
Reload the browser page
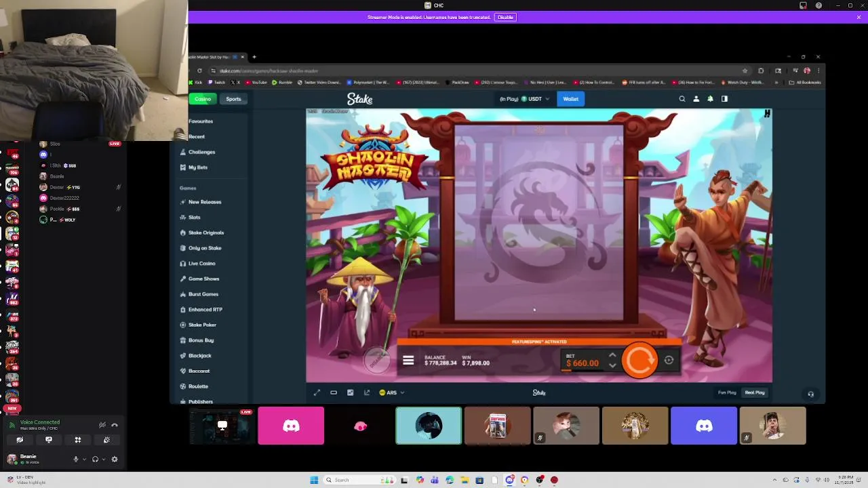(199, 70)
